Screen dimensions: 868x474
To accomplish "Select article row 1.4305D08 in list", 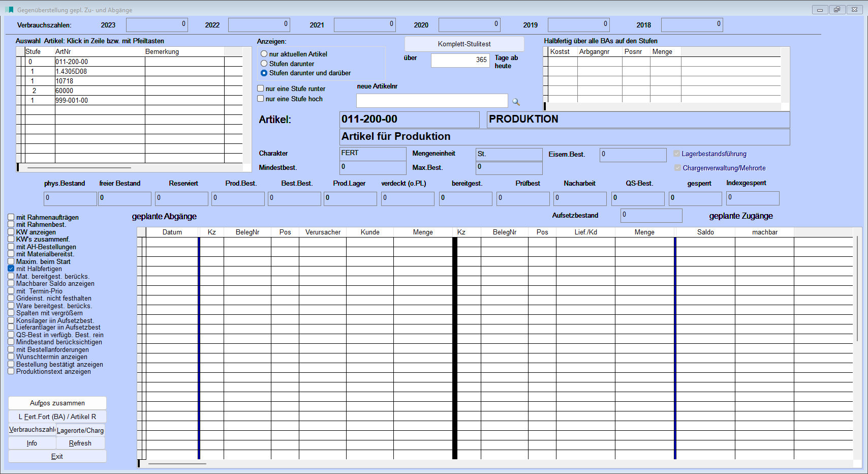I will pyautogui.click(x=71, y=71).
